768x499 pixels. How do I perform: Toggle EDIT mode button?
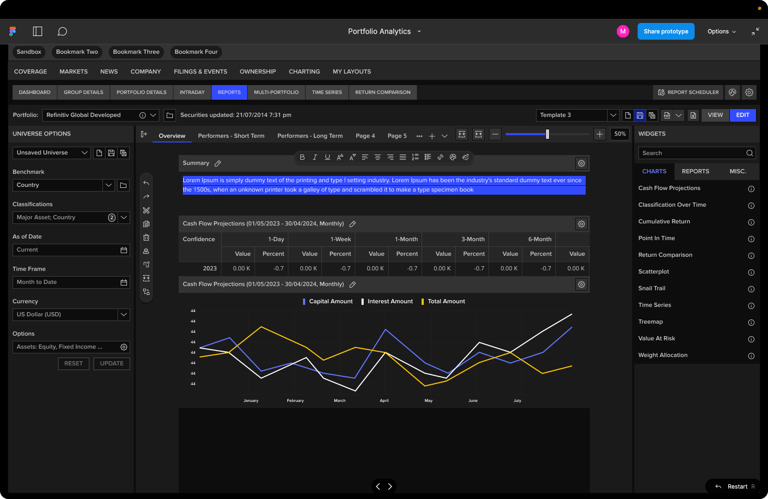742,115
